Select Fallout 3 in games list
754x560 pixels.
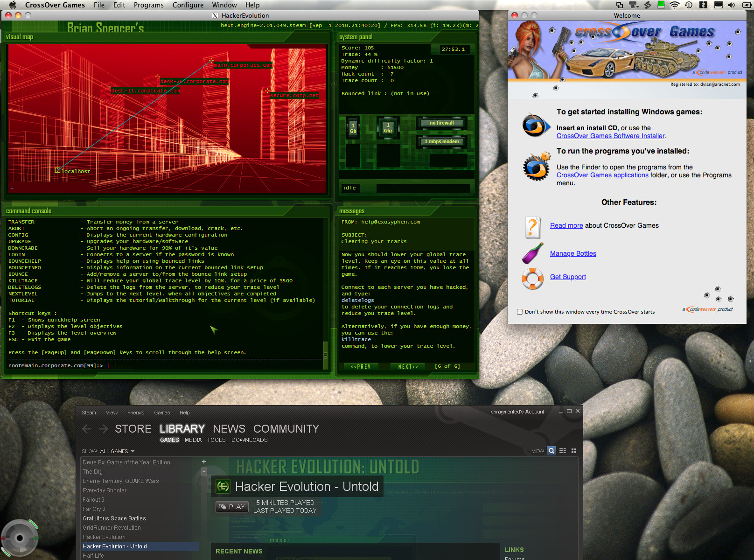pos(93,500)
